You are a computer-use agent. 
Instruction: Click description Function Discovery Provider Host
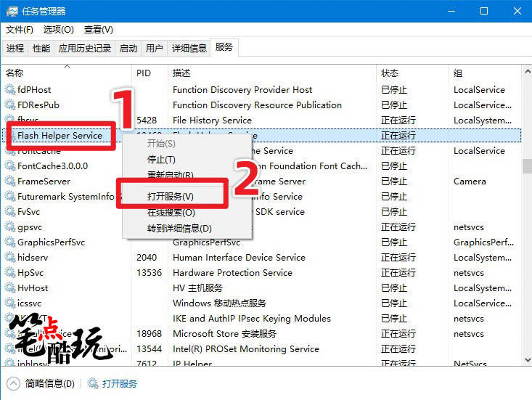click(x=242, y=89)
